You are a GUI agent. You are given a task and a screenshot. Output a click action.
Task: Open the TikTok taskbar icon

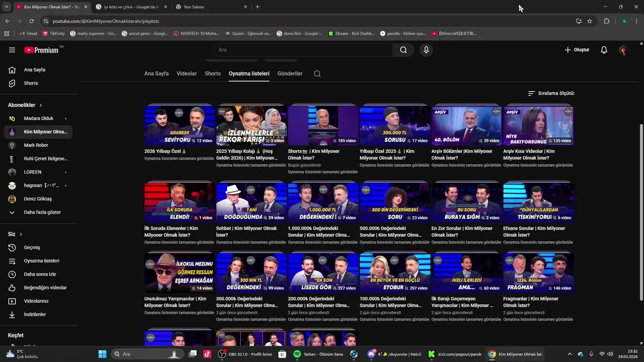[x=207, y=354]
